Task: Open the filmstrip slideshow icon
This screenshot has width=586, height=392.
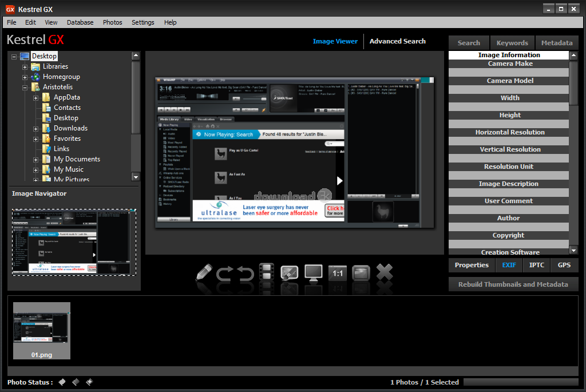Action: tap(267, 272)
